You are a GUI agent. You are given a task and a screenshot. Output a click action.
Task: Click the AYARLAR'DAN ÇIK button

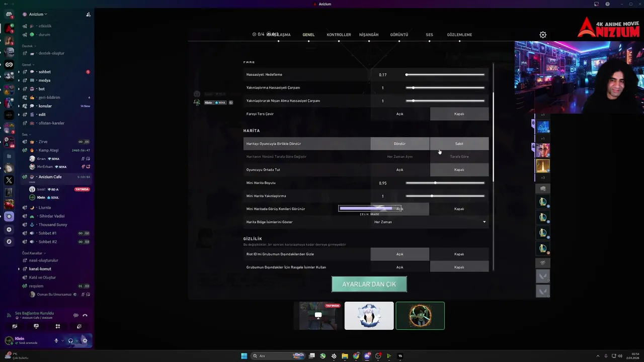369,284
